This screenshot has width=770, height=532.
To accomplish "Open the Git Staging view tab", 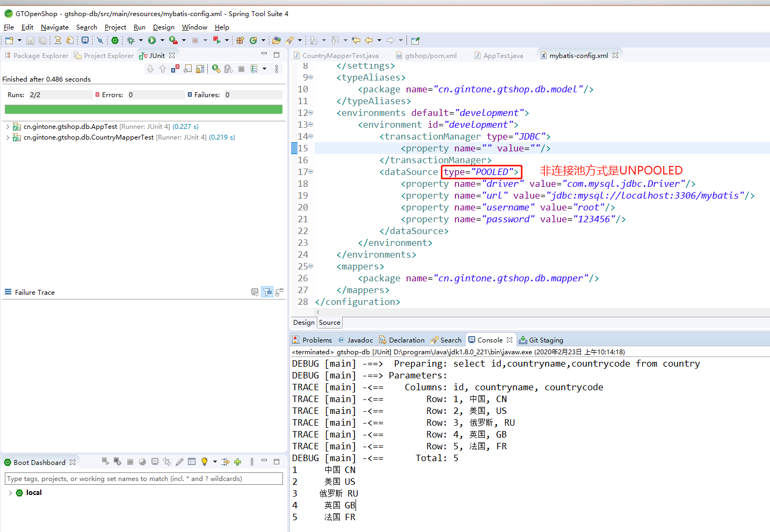I will 546,340.
